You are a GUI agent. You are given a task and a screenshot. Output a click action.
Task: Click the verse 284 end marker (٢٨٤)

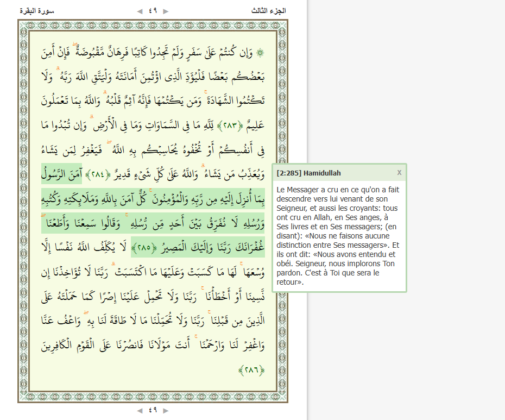coord(98,174)
